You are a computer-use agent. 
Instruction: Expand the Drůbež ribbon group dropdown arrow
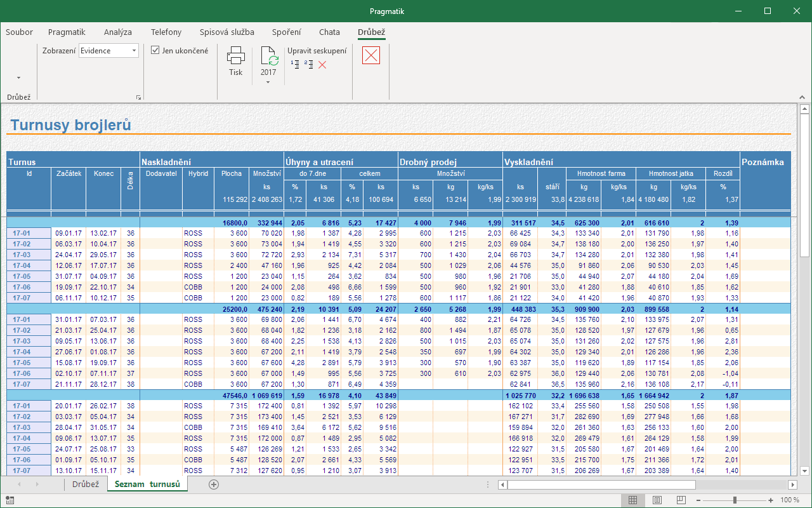tap(18, 78)
